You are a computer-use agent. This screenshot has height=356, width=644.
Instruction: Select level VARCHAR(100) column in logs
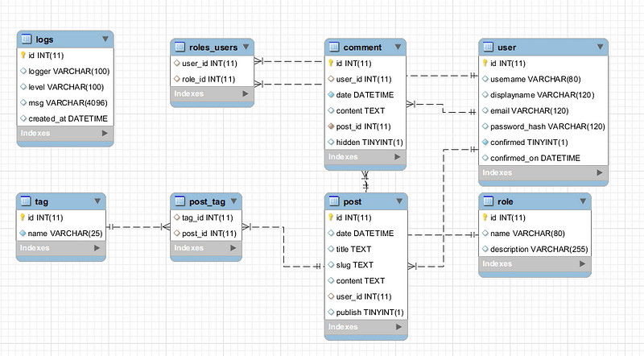click(65, 87)
